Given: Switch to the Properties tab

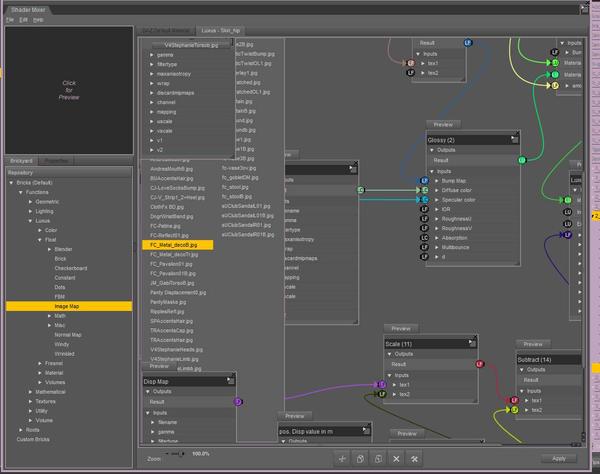Looking at the screenshot, I should coord(56,161).
